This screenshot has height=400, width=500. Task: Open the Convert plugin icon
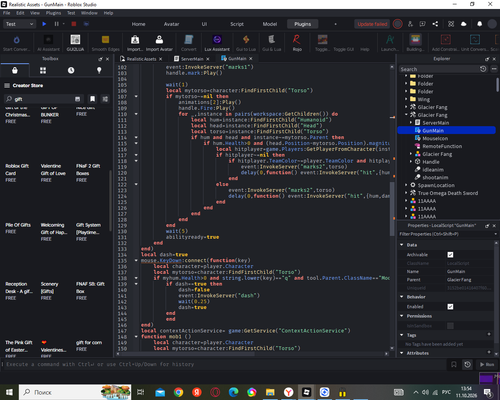tap(189, 43)
